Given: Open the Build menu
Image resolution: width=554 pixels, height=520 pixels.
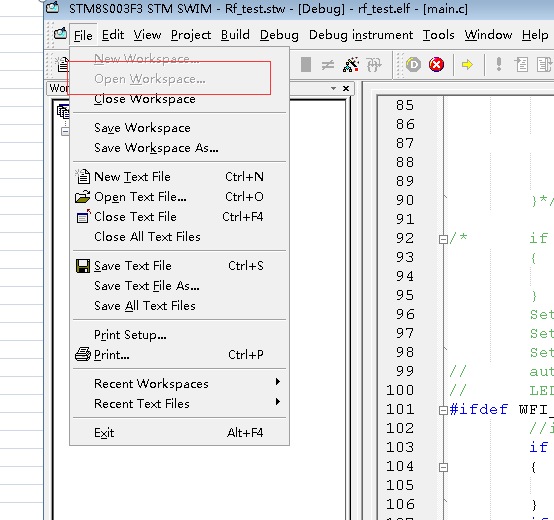Looking at the screenshot, I should (x=235, y=35).
